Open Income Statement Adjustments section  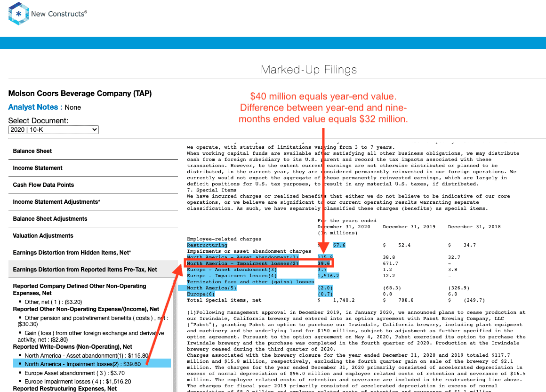tap(93, 202)
